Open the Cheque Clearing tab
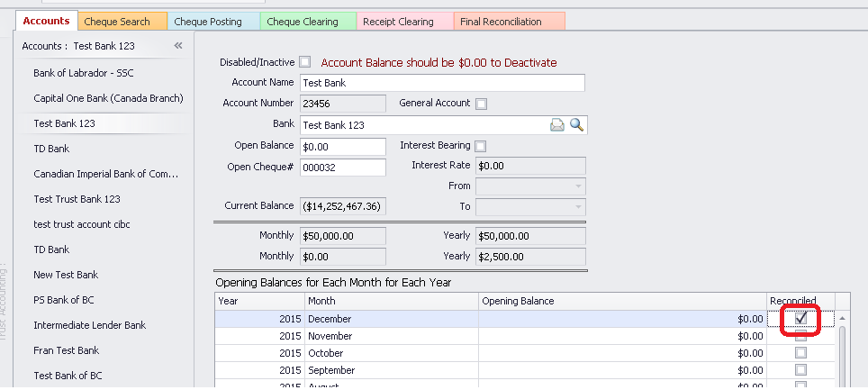This screenshot has height=390, width=868. tap(308, 22)
